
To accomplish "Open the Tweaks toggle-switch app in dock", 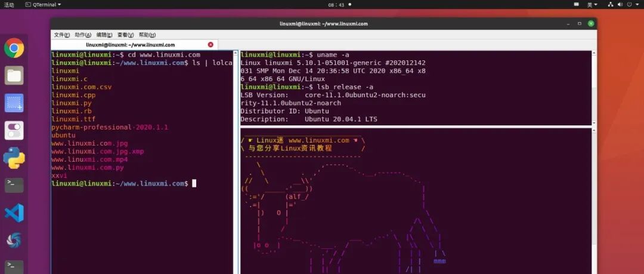I will [x=14, y=130].
